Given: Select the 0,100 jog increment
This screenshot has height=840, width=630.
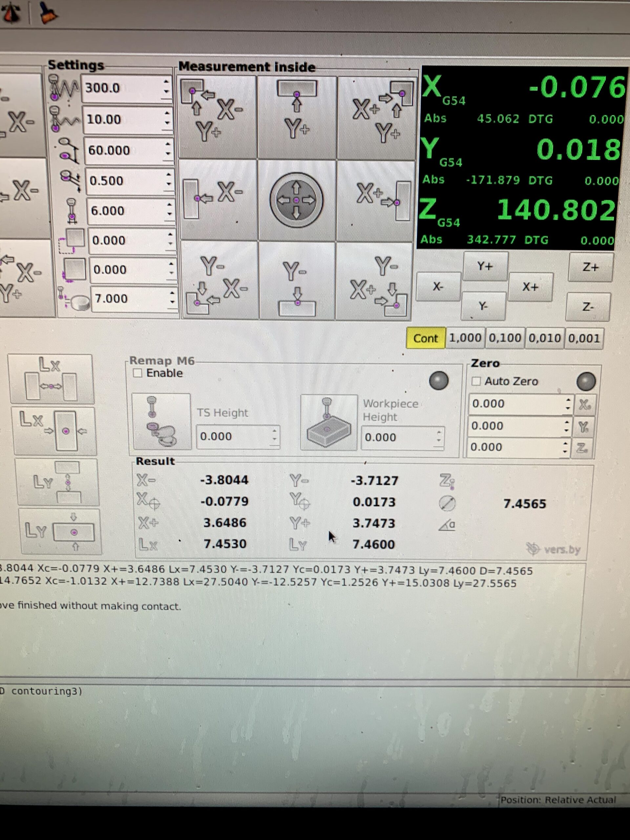Looking at the screenshot, I should click(505, 338).
